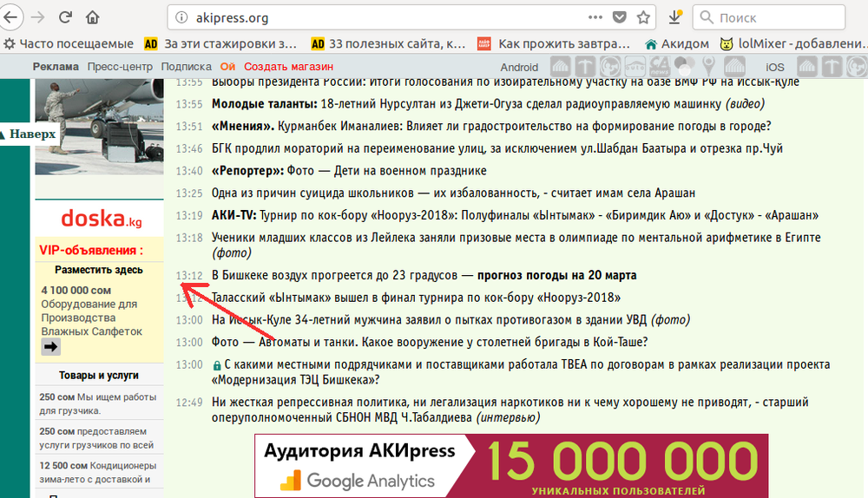Open bookmark За эти стажировки
Screen dimensions: 868x498
(220, 43)
